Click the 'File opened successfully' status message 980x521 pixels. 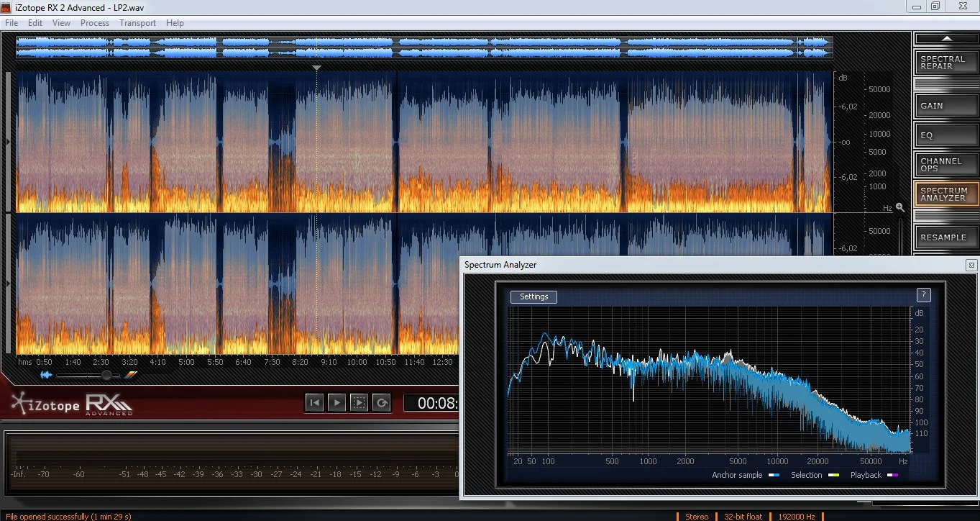point(68,517)
